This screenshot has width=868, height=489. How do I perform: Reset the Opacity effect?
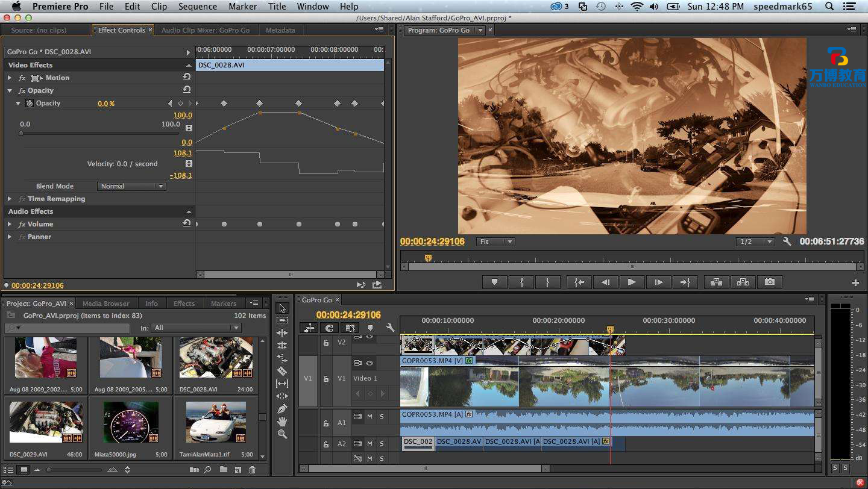(187, 90)
